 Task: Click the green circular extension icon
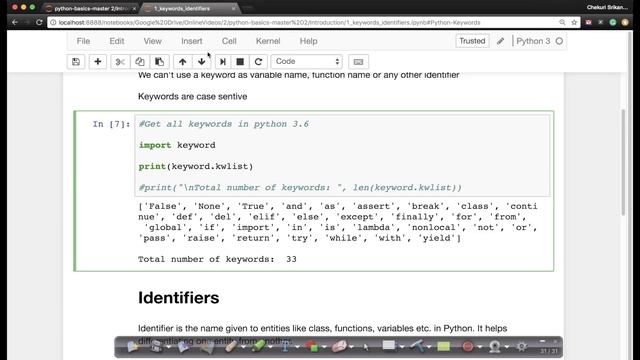(x=613, y=22)
